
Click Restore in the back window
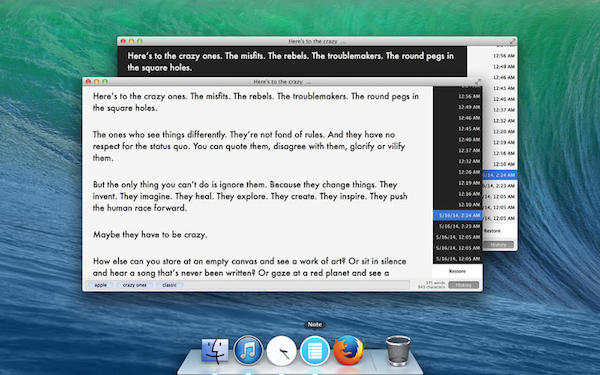[x=492, y=231]
